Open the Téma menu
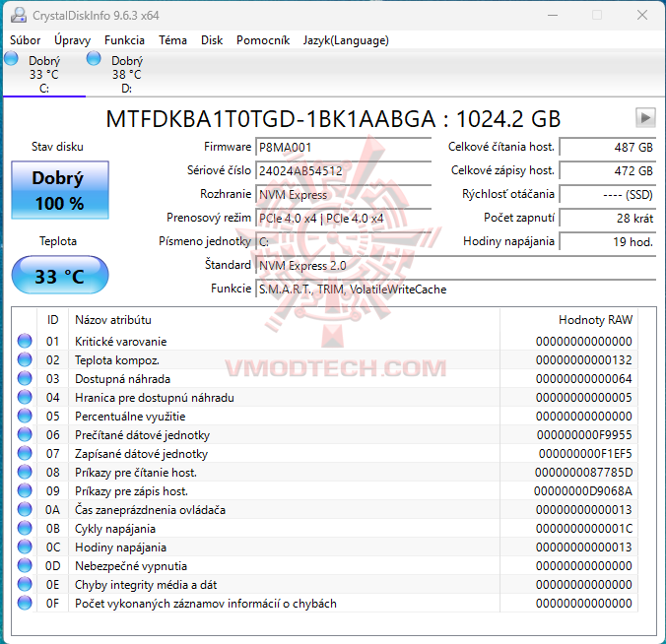Viewport: 666px width, 644px height. pos(172,40)
